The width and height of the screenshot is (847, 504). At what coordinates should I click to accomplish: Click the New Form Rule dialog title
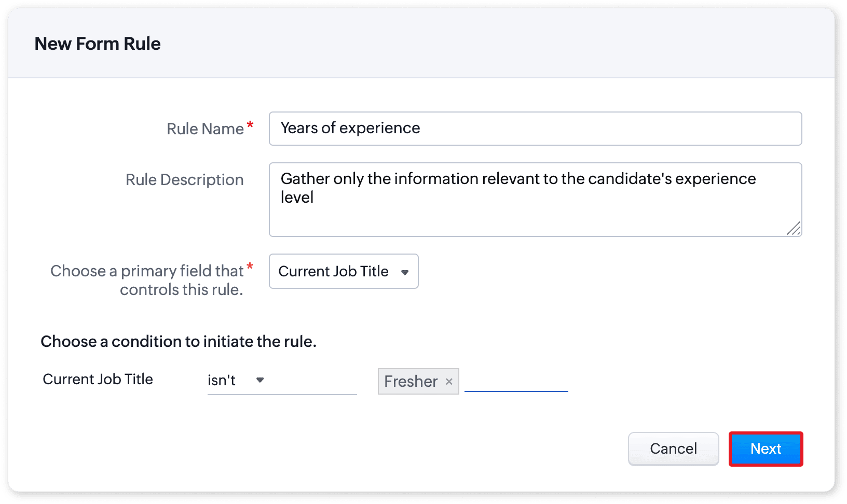click(x=98, y=44)
